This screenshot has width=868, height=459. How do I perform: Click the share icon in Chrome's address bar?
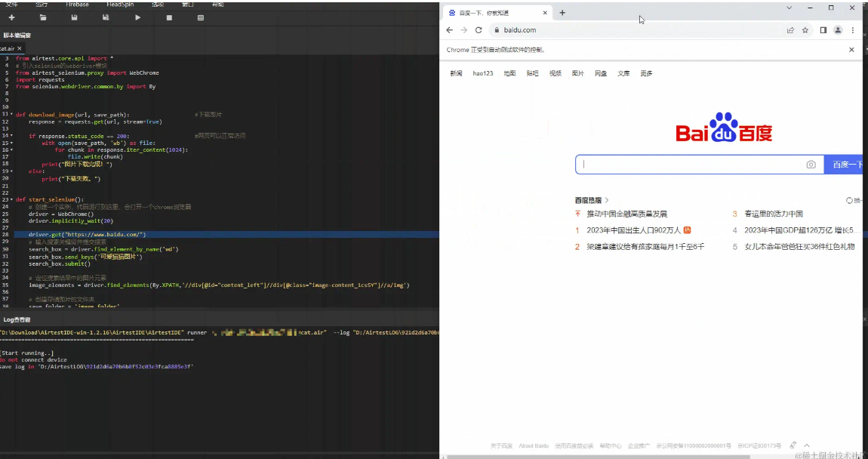pyautogui.click(x=790, y=30)
